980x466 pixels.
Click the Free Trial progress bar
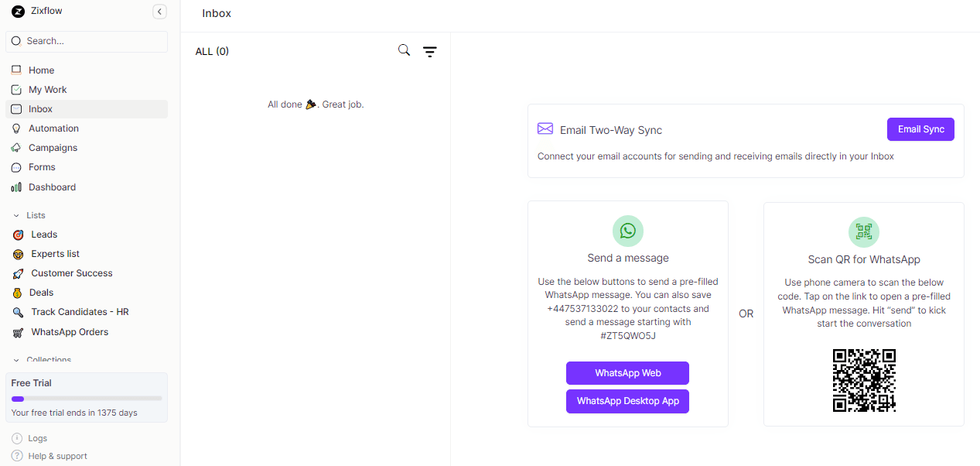[87, 399]
